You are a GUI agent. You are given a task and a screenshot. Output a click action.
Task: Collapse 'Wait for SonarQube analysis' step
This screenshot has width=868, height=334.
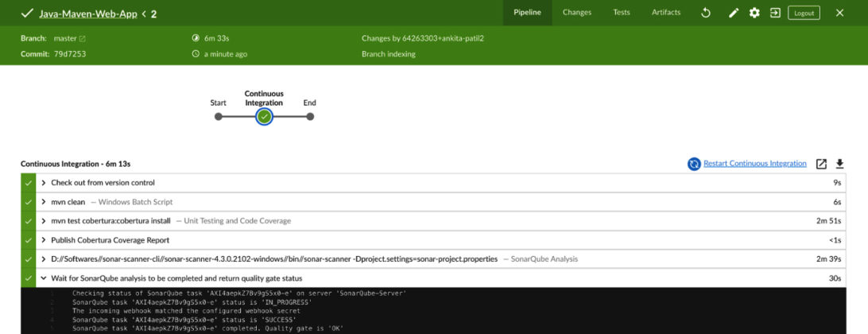click(x=45, y=278)
